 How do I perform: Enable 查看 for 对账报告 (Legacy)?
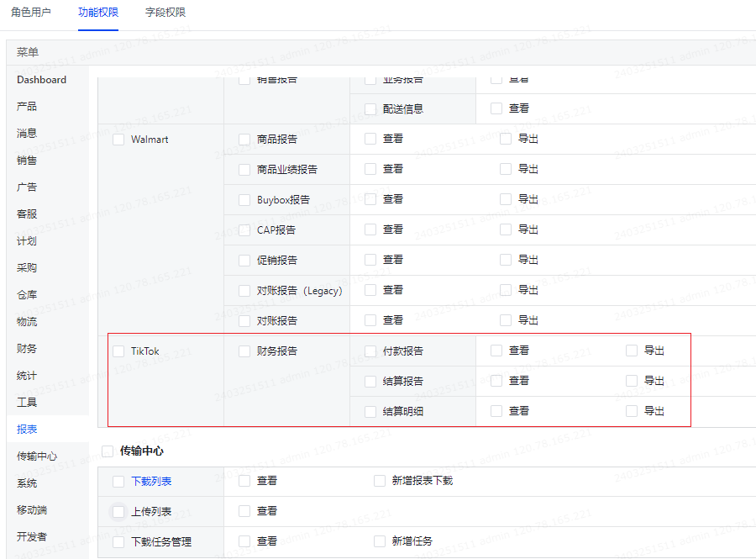click(x=370, y=290)
